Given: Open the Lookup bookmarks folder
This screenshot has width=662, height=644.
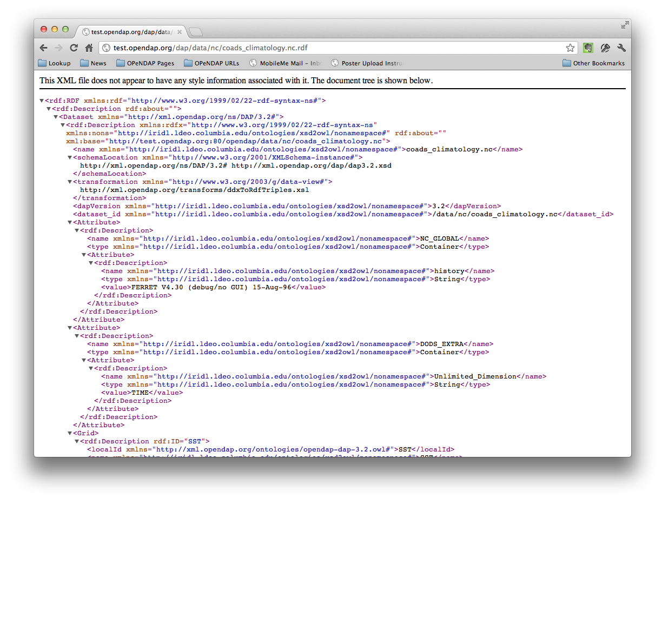Looking at the screenshot, I should (x=54, y=63).
